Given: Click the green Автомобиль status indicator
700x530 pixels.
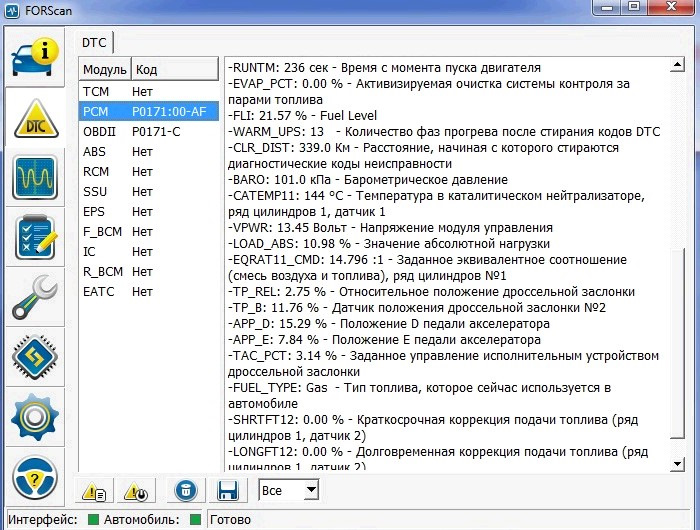Looking at the screenshot, I should coord(195,519).
